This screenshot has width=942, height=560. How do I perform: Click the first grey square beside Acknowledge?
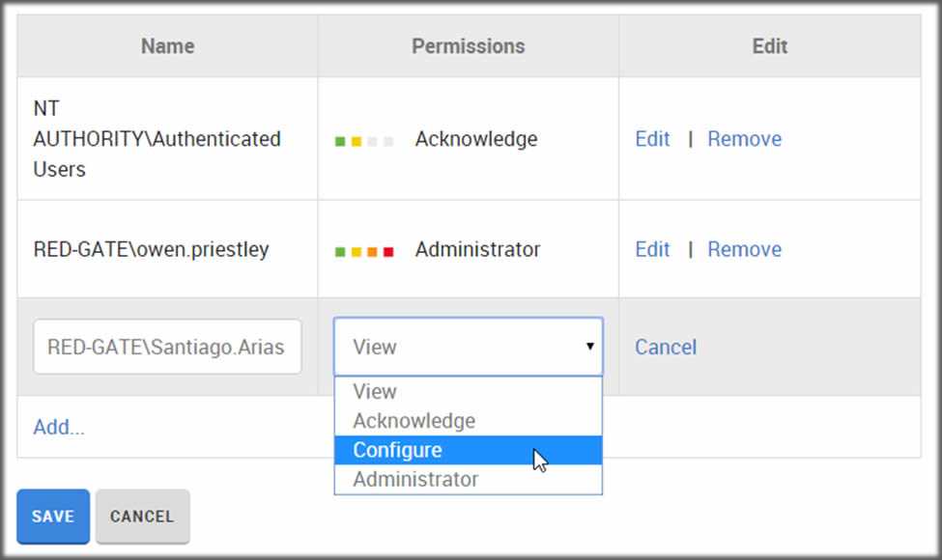click(372, 140)
